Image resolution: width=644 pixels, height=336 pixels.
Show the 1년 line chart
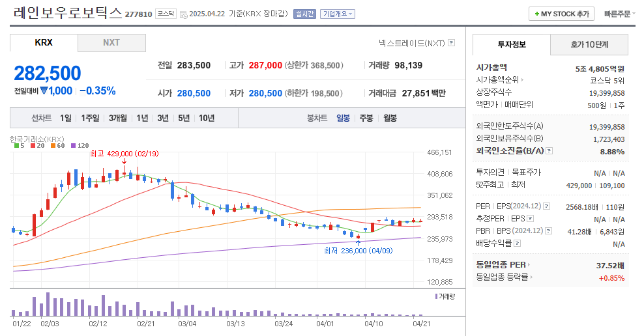point(142,118)
